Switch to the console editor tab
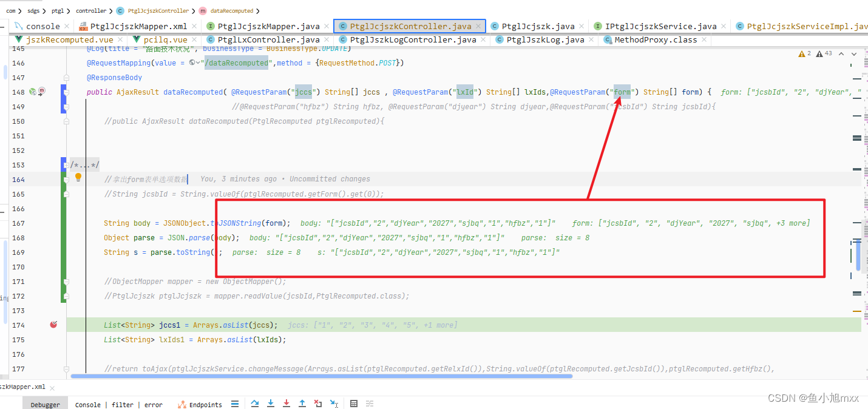The width and height of the screenshot is (868, 409). (42, 26)
